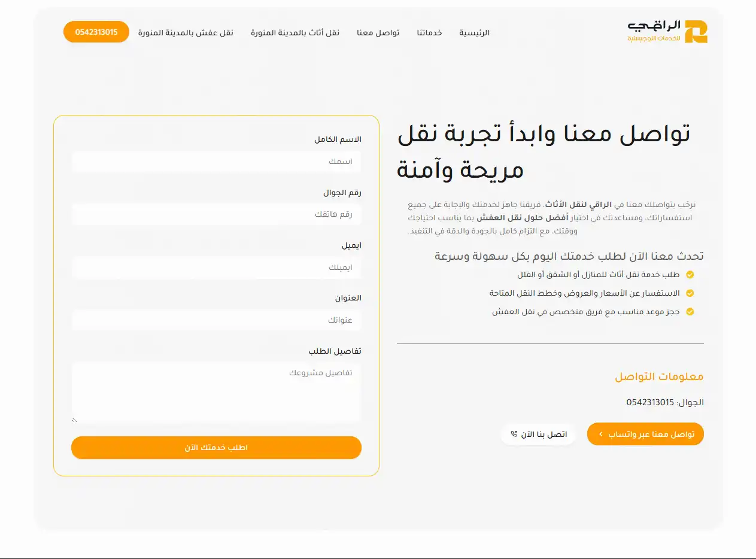Select the email input field

click(216, 268)
